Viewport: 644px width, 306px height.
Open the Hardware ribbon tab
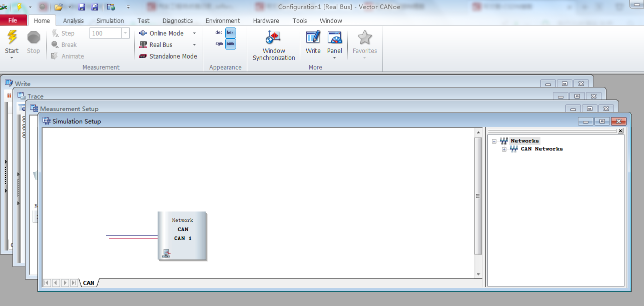click(266, 21)
